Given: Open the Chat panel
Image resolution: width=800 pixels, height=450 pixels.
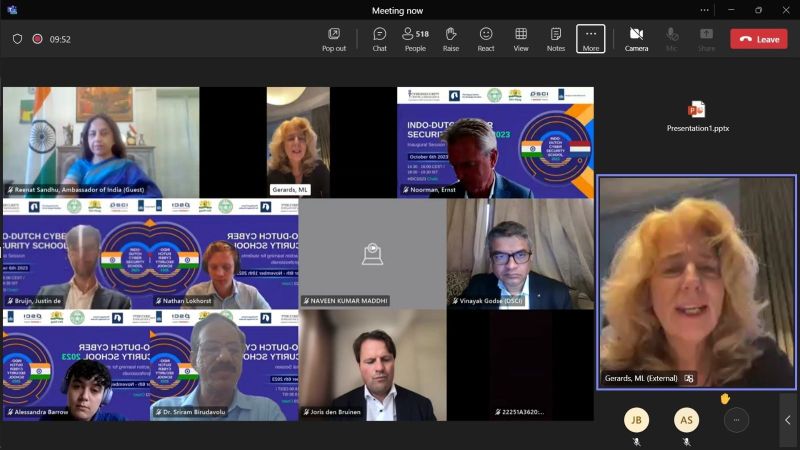Looking at the screenshot, I should coord(379,39).
